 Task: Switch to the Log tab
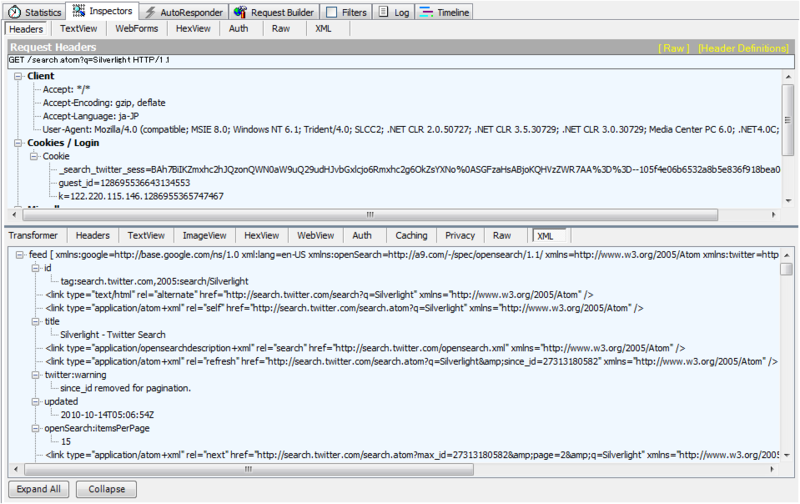pos(393,12)
